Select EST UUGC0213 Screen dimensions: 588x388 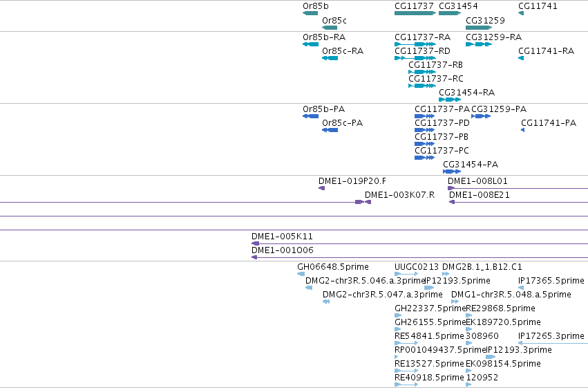pos(417,267)
